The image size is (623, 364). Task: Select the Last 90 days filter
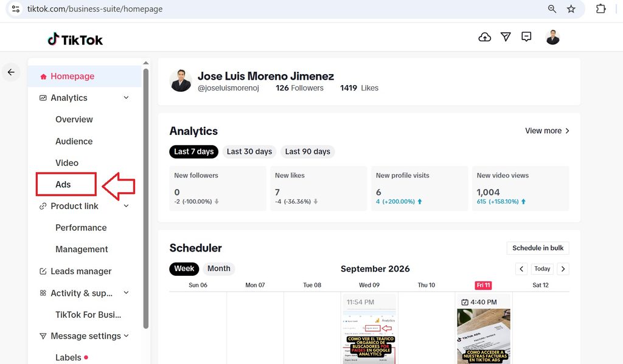[307, 152]
